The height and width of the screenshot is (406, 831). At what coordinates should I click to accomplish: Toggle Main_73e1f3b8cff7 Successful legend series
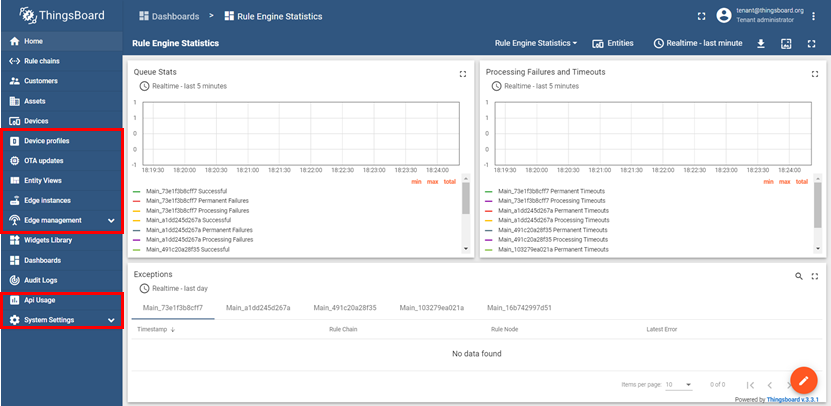181,191
